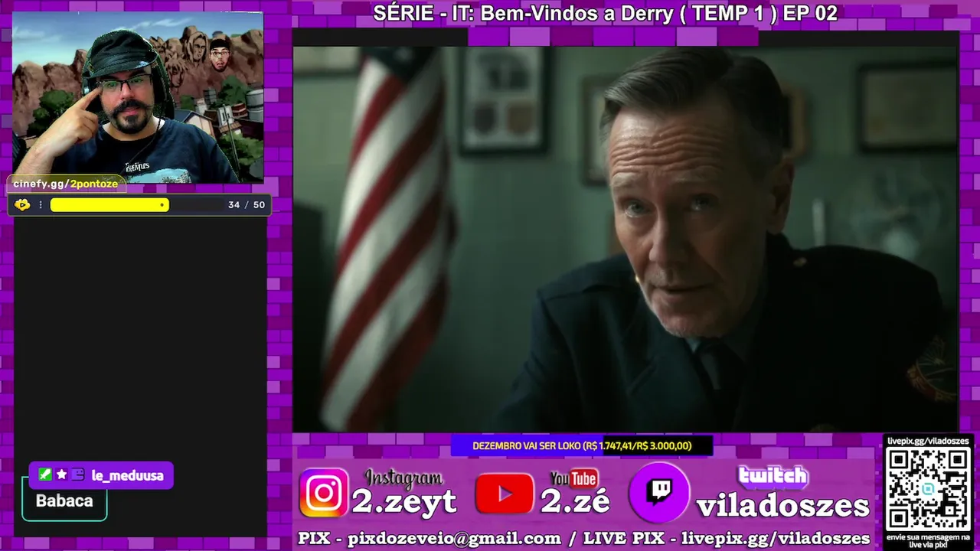Open the cinefy.gg/2pontoze link label

point(66,184)
